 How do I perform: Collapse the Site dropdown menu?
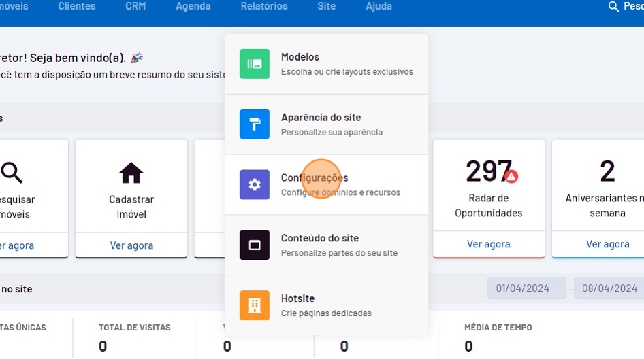click(x=327, y=6)
